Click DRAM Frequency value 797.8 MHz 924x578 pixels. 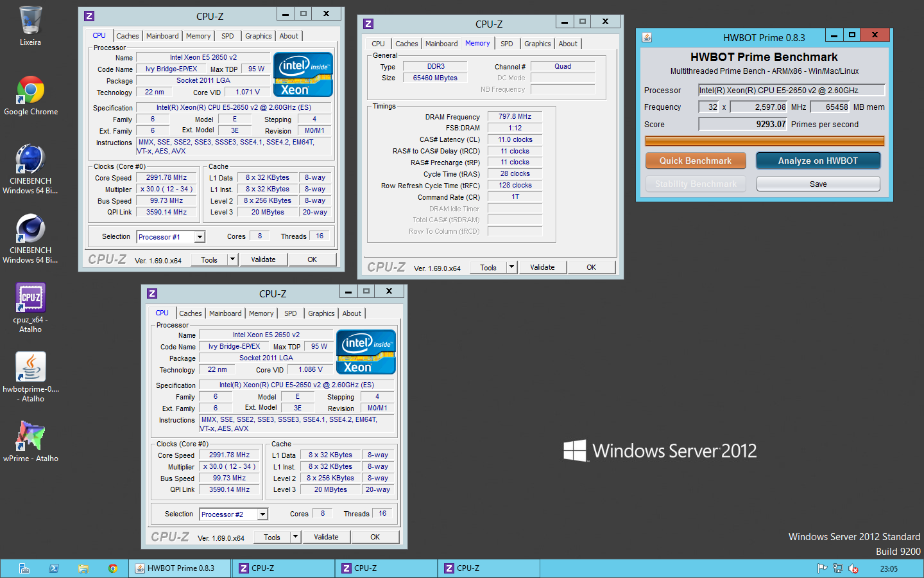coord(515,117)
